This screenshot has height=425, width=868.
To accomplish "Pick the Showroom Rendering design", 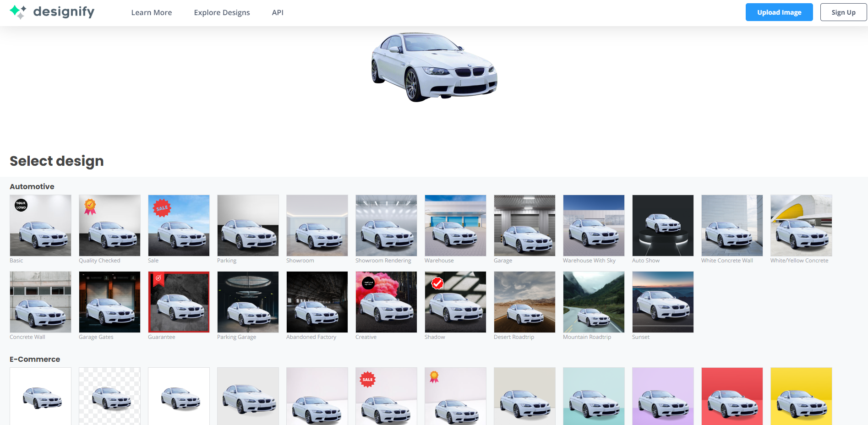I will click(386, 225).
